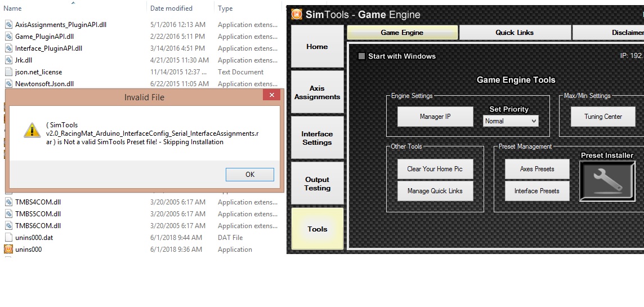The image size is (644, 307).
Task: Open the Tuning Center
Action: [x=602, y=117]
